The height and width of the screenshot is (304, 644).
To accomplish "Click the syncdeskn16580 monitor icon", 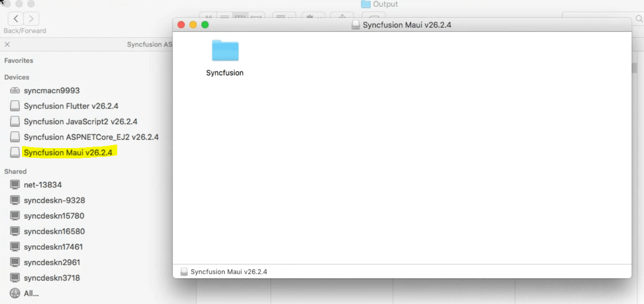I will [x=15, y=231].
